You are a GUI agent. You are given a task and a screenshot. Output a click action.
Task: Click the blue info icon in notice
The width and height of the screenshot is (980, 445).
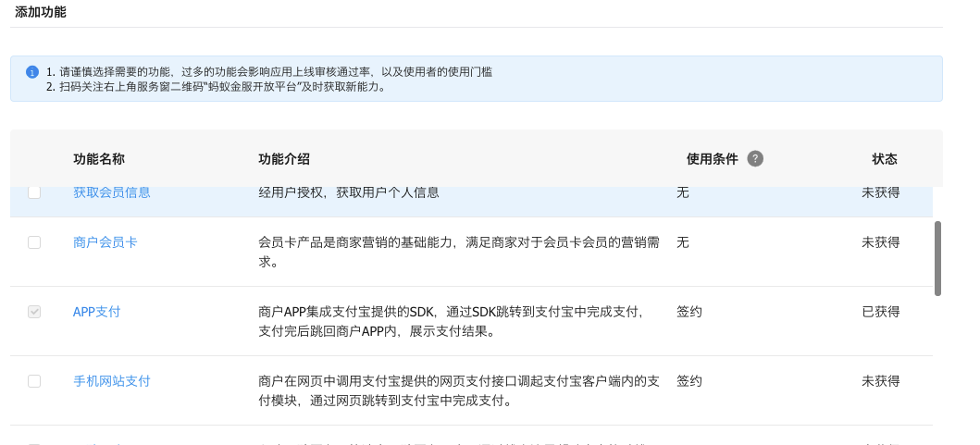point(32,72)
